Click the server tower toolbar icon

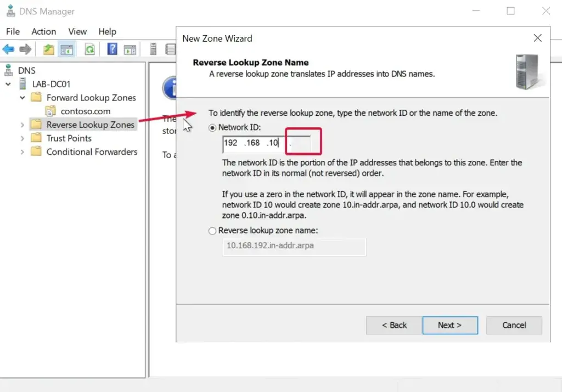point(153,49)
